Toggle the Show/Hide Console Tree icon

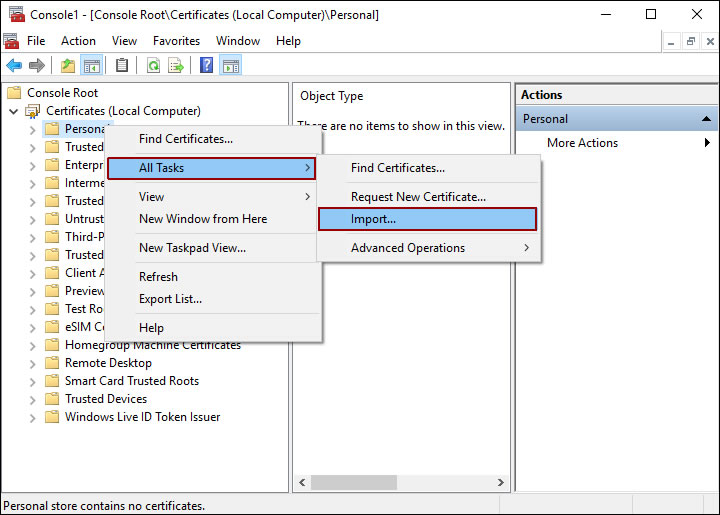[x=91, y=66]
